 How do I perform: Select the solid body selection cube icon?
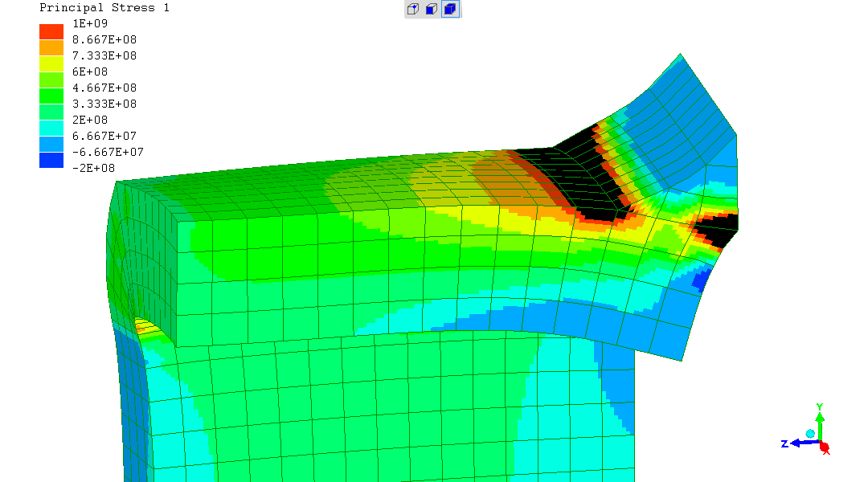450,10
